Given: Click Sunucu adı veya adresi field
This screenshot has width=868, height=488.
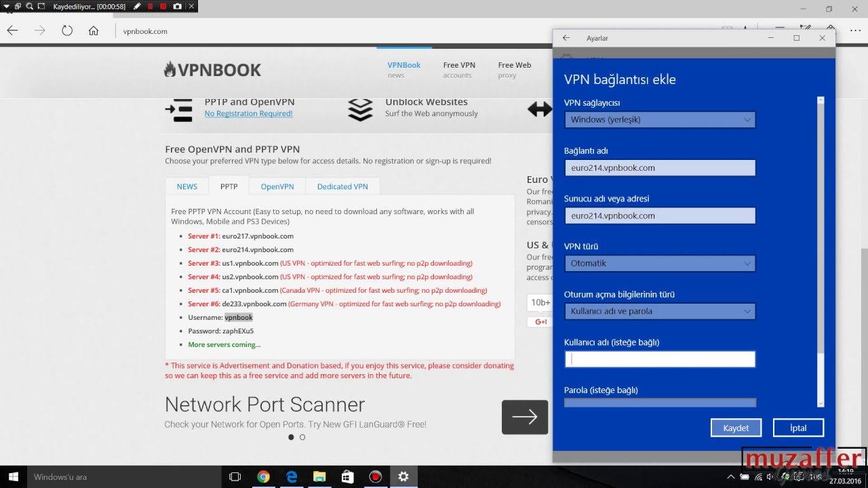Looking at the screenshot, I should (x=660, y=216).
